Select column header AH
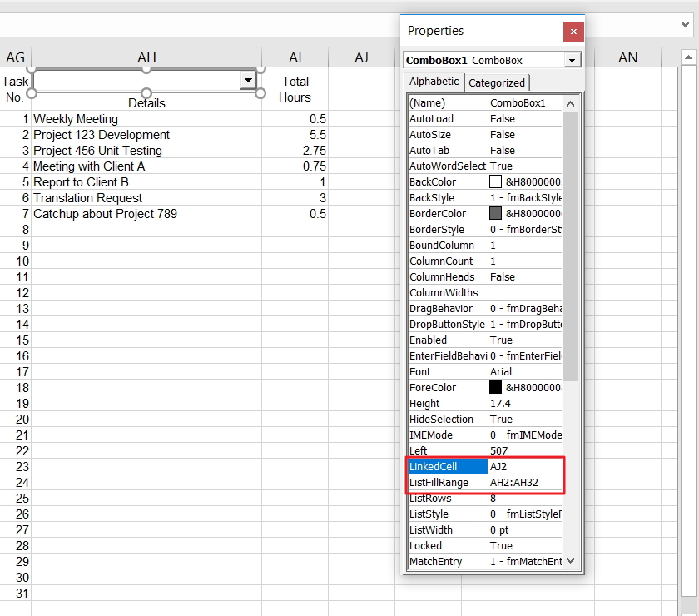The width and height of the screenshot is (699, 616). 146,57
